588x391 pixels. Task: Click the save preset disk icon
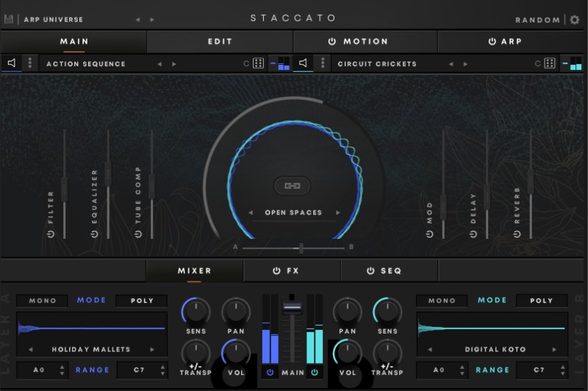(9, 19)
